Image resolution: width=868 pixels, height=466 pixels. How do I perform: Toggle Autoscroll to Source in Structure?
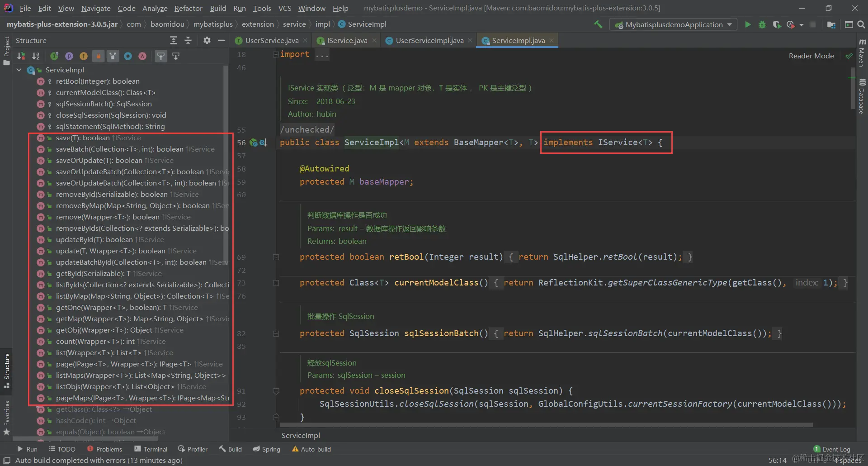click(x=161, y=56)
